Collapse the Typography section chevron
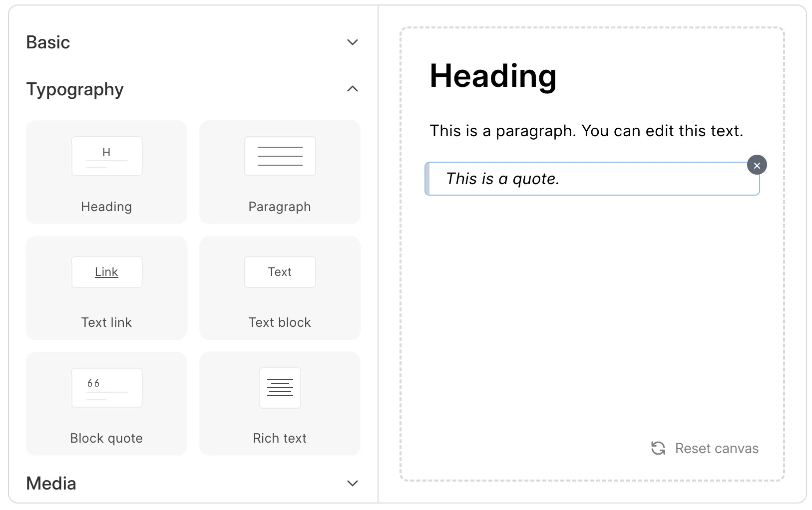 [x=353, y=89]
